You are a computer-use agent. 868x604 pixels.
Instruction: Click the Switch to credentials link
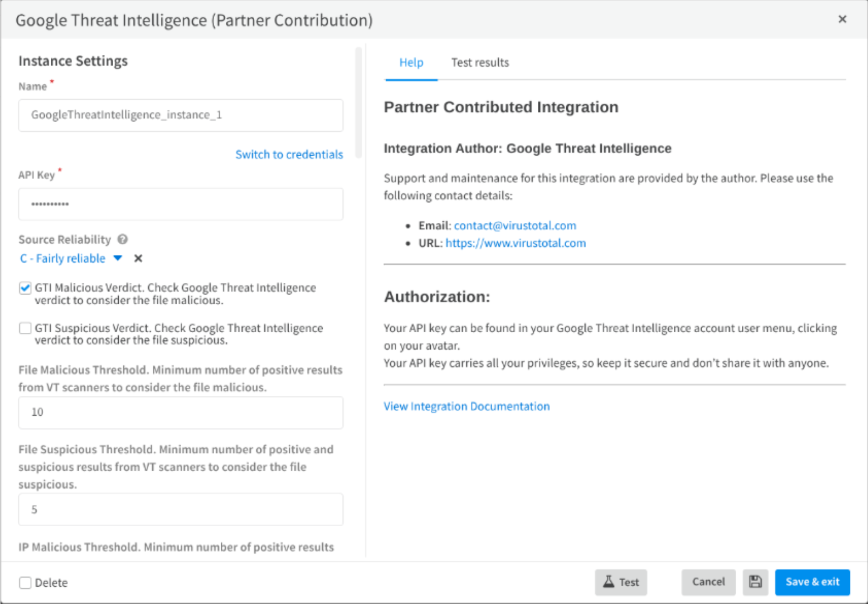click(289, 155)
